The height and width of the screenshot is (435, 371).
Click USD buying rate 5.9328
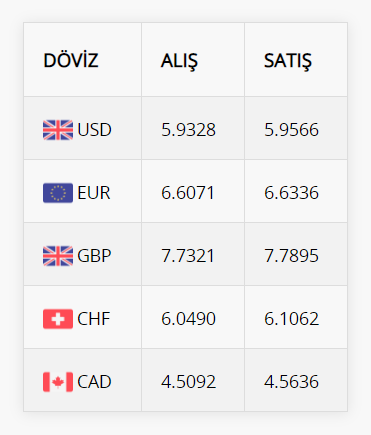(189, 130)
